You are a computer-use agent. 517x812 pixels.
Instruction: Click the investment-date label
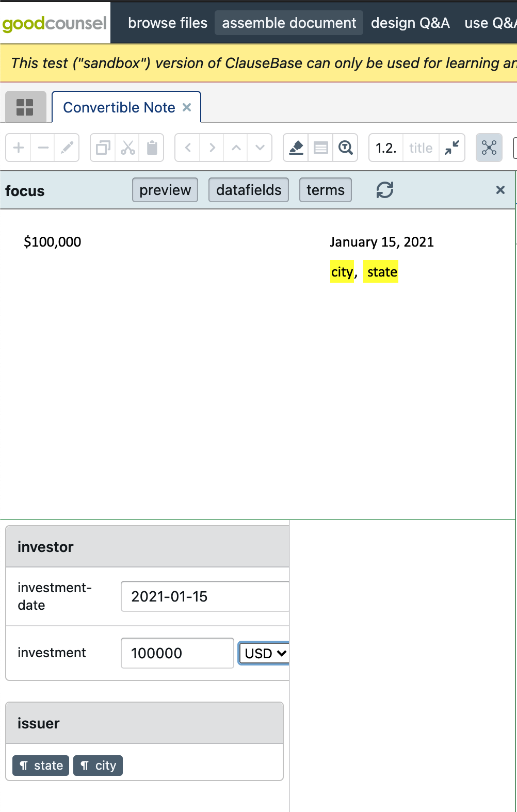55,596
